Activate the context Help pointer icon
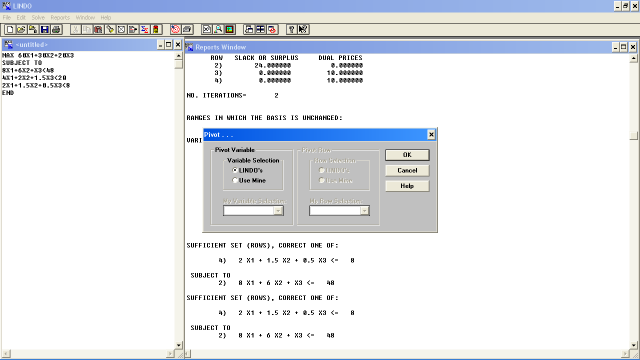This screenshot has width=640, height=360. pos(303,29)
